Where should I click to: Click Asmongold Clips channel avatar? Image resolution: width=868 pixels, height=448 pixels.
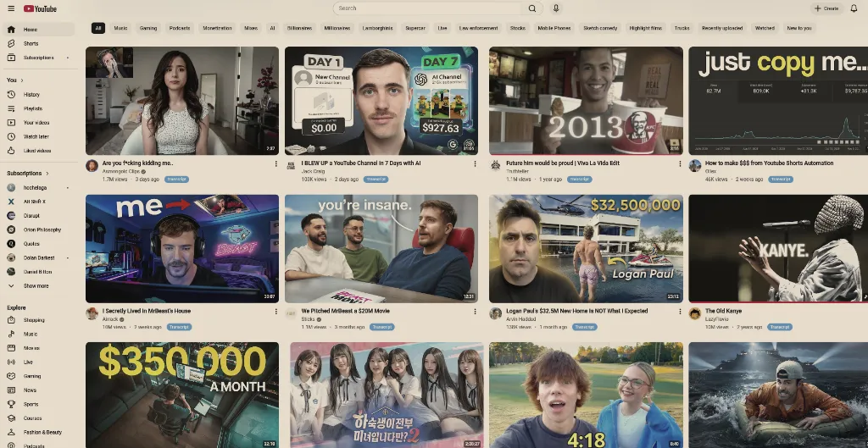pos(92,165)
